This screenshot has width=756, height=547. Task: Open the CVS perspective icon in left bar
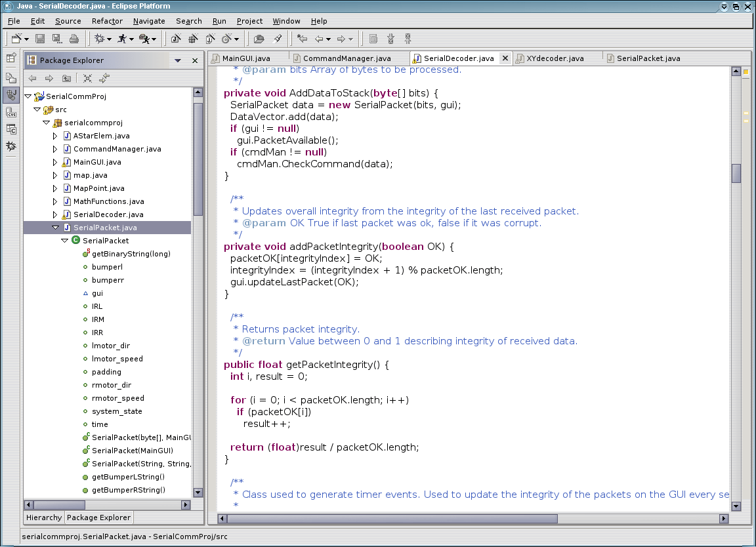(11, 112)
